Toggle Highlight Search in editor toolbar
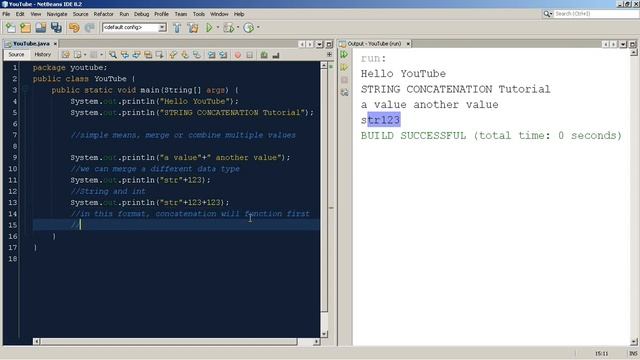Screen dimensions: 640x360 coord(148,55)
